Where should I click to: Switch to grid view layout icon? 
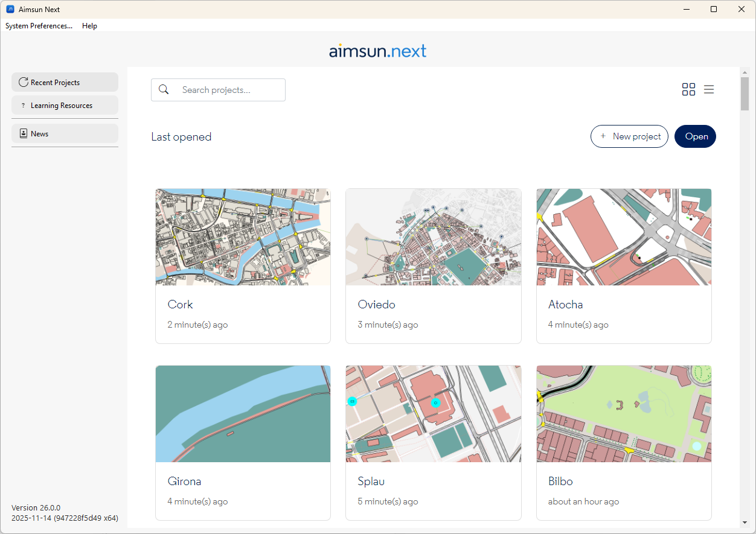pyautogui.click(x=688, y=89)
